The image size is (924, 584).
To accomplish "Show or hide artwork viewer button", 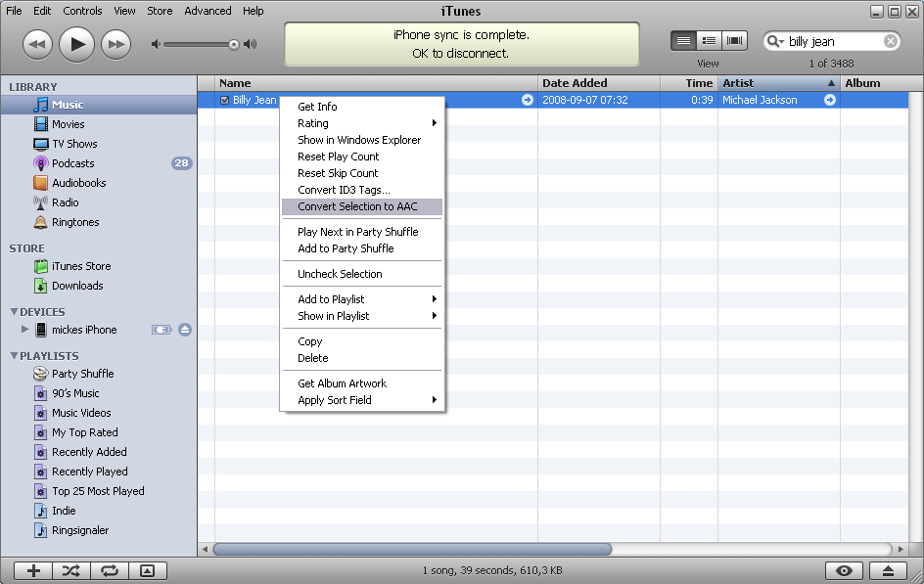I will 148,570.
